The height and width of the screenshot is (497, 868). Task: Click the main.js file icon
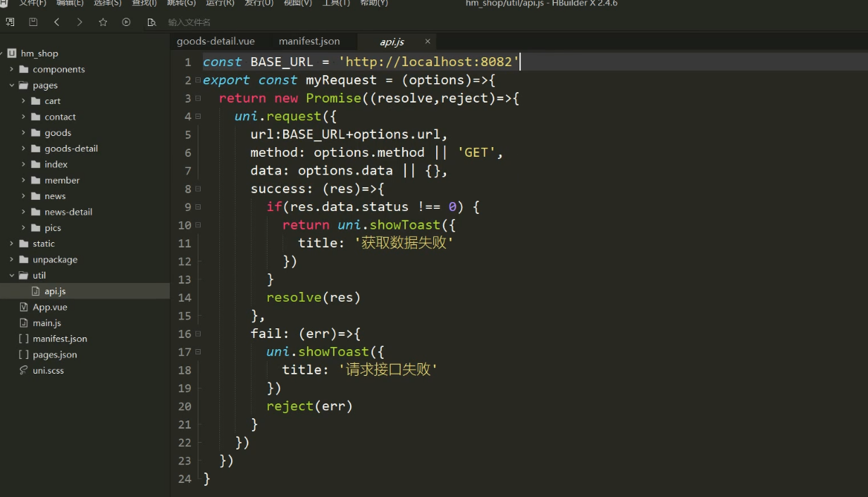pos(24,322)
